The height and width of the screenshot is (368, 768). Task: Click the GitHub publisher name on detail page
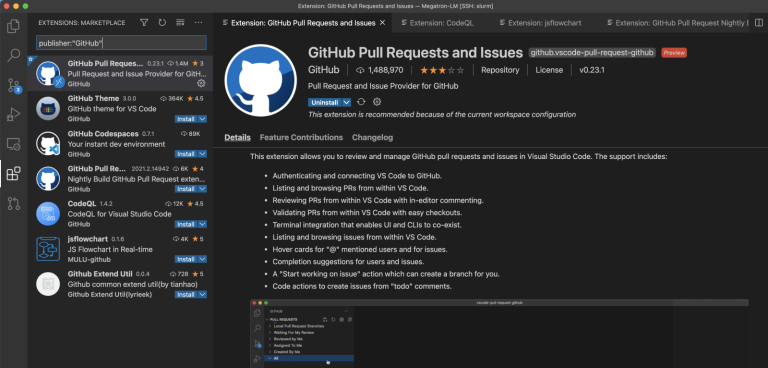(x=323, y=70)
